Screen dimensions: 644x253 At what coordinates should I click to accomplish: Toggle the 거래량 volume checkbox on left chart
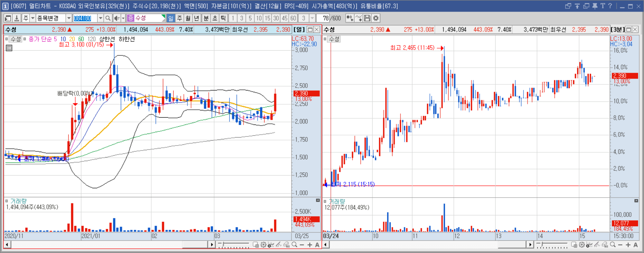tap(7, 201)
